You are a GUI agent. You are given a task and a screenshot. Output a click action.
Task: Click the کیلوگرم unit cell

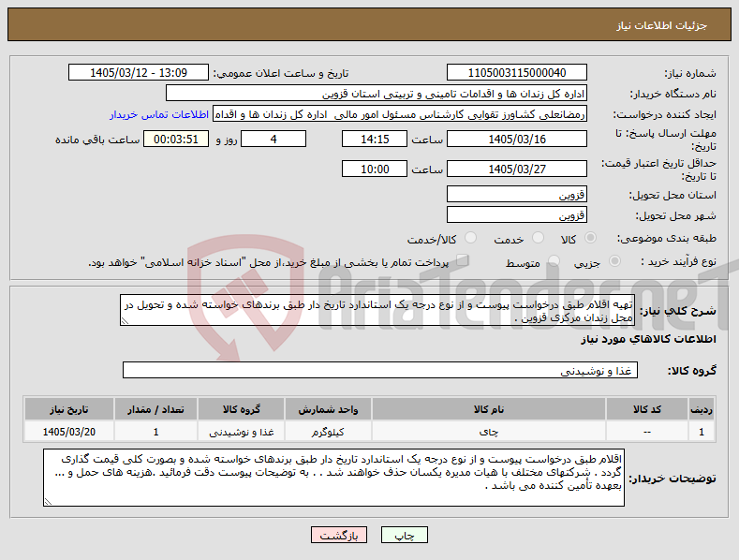[328, 432]
